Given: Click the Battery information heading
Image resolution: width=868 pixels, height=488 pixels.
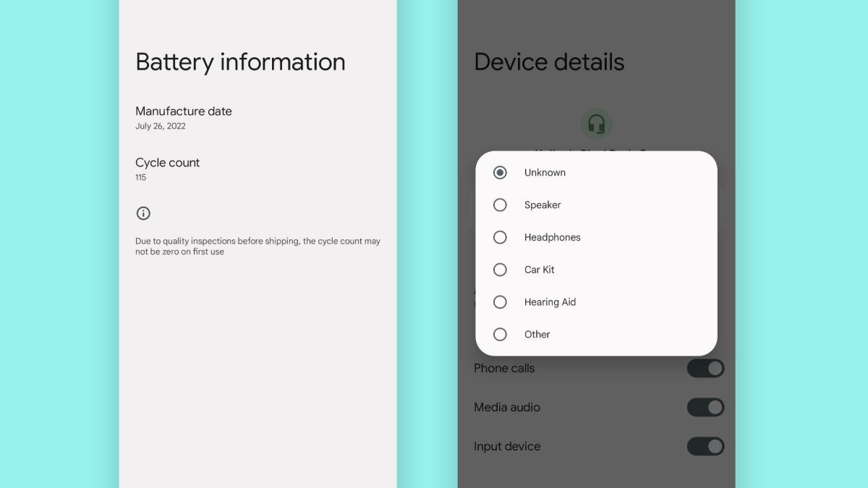Looking at the screenshot, I should pyautogui.click(x=240, y=62).
